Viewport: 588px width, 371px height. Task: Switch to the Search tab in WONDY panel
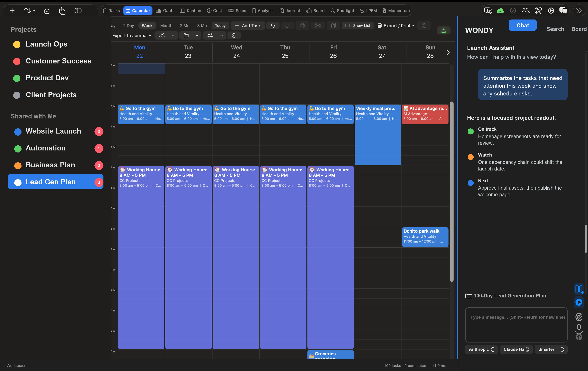pyautogui.click(x=555, y=29)
